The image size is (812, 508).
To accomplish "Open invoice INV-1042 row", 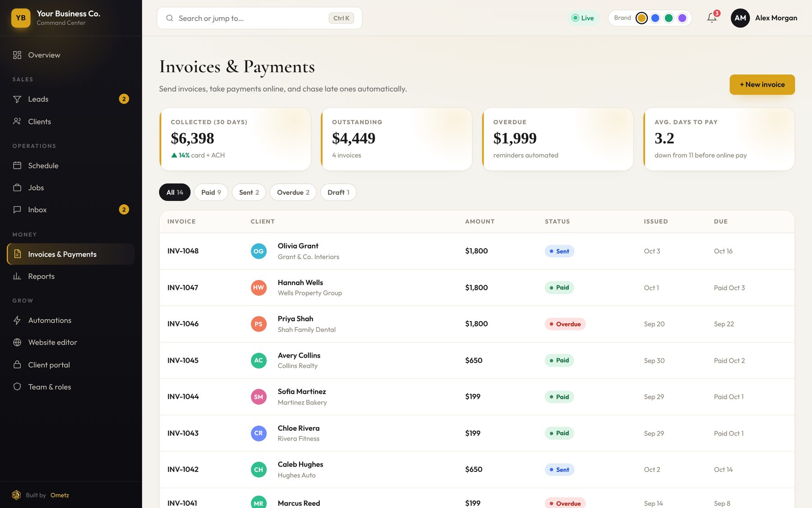I will [477, 470].
